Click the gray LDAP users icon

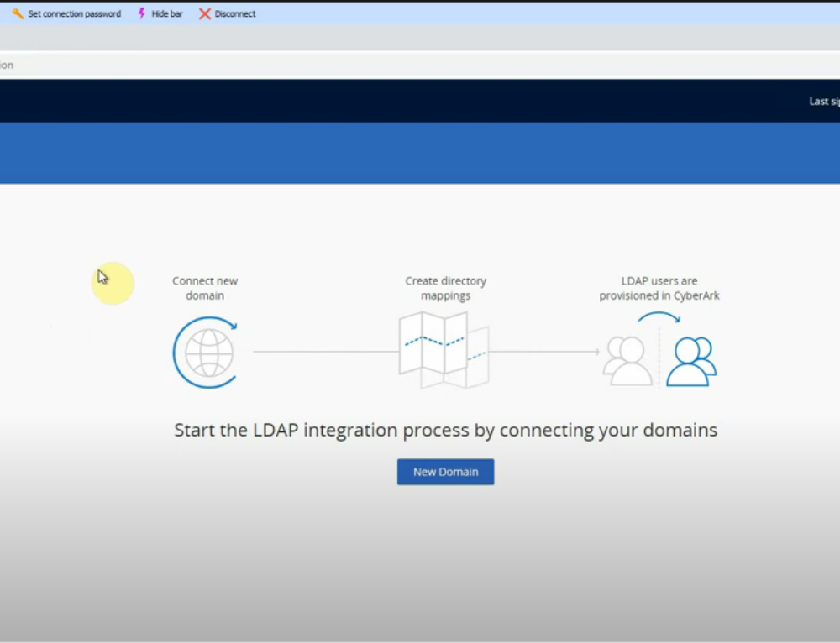(627, 361)
